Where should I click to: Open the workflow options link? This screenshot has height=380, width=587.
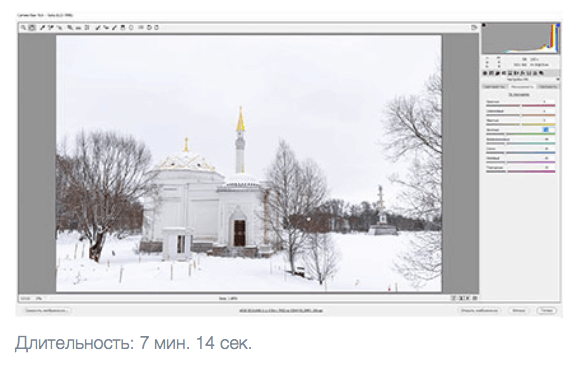click(281, 310)
